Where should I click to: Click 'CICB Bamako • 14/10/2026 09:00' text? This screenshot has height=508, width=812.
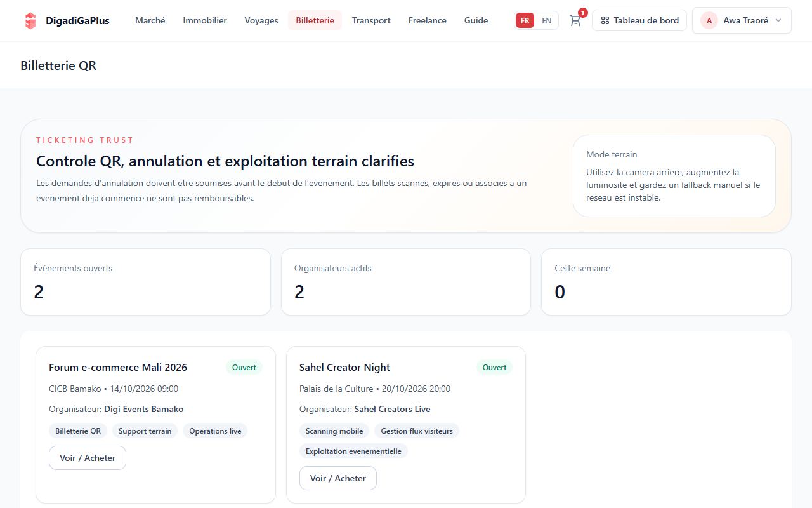pos(114,389)
